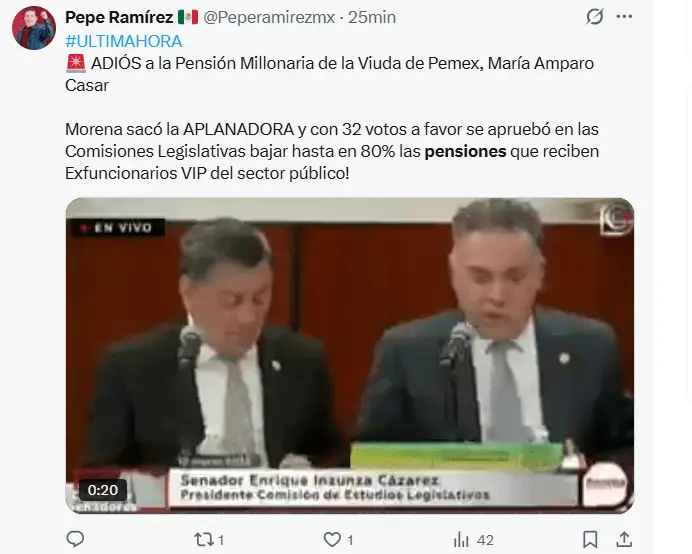Click the Senador Enrique Inzunza caption banner
692x554 pixels.
pos(373,487)
